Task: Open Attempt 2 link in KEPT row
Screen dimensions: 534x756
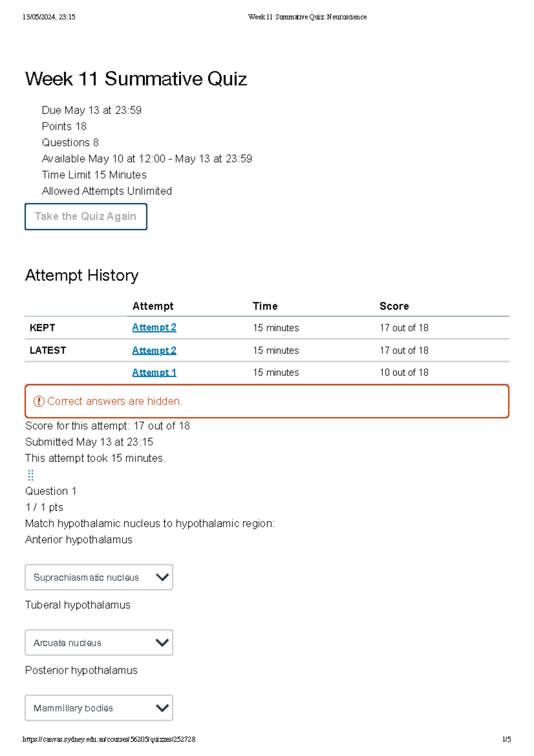Action: pyautogui.click(x=154, y=328)
